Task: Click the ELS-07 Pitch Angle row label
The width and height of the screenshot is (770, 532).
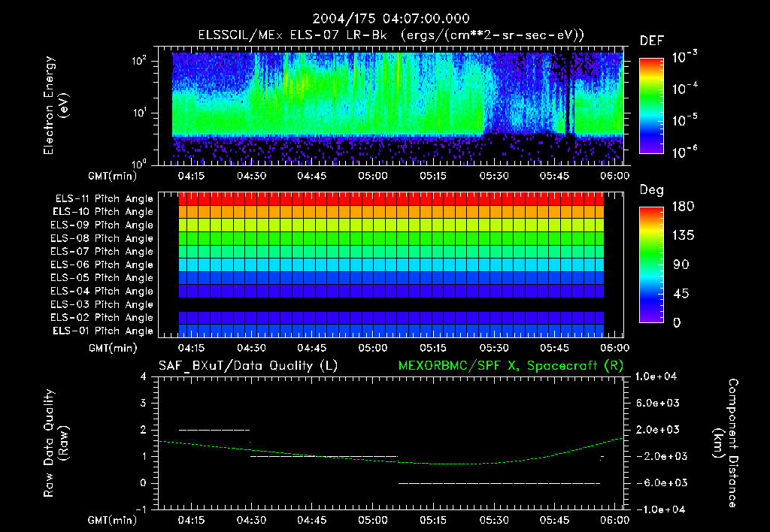Action: click(102, 251)
